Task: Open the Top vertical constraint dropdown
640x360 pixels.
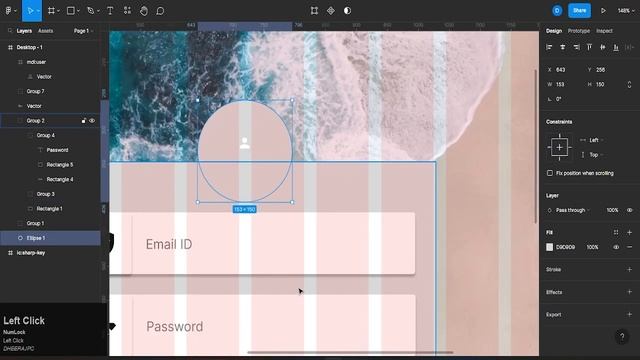Action: [596, 155]
